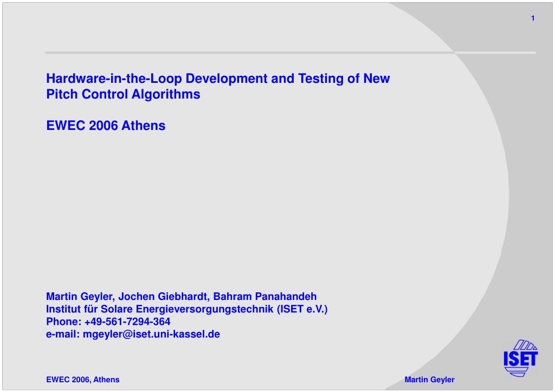This screenshot has height=392, width=555.
Task: Click footer name 'Martin Geyler'
Action: (x=429, y=380)
